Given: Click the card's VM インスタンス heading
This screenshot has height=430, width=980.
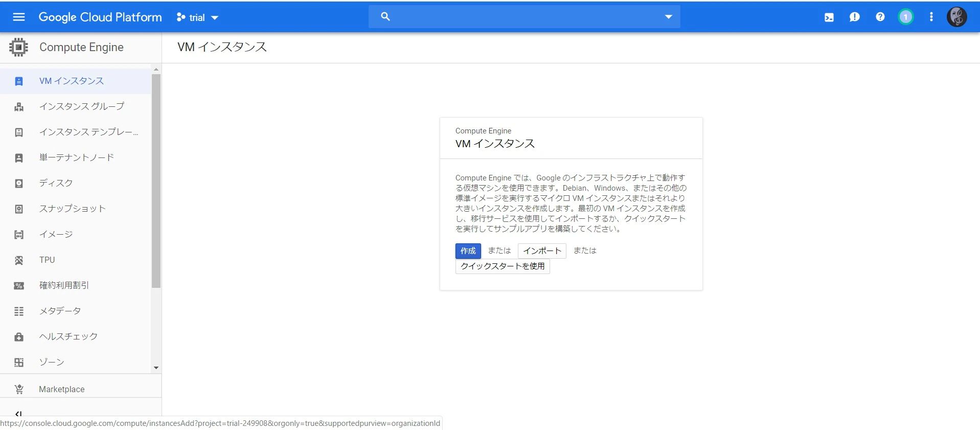Looking at the screenshot, I should (495, 144).
